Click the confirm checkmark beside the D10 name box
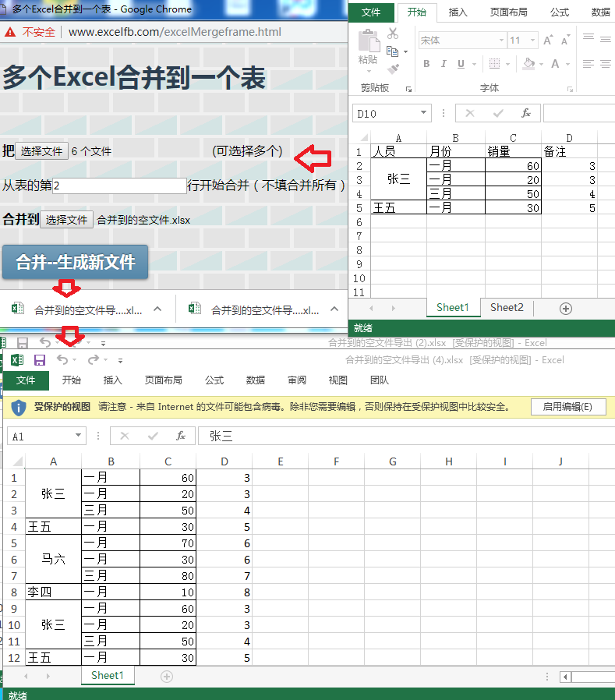The height and width of the screenshot is (700, 615). [498, 113]
